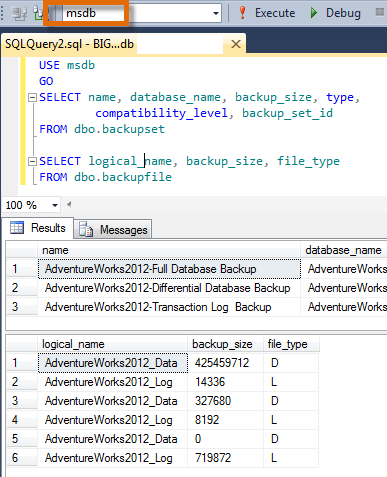Select AdventureWorks2012_Data in row 1

coord(113,363)
